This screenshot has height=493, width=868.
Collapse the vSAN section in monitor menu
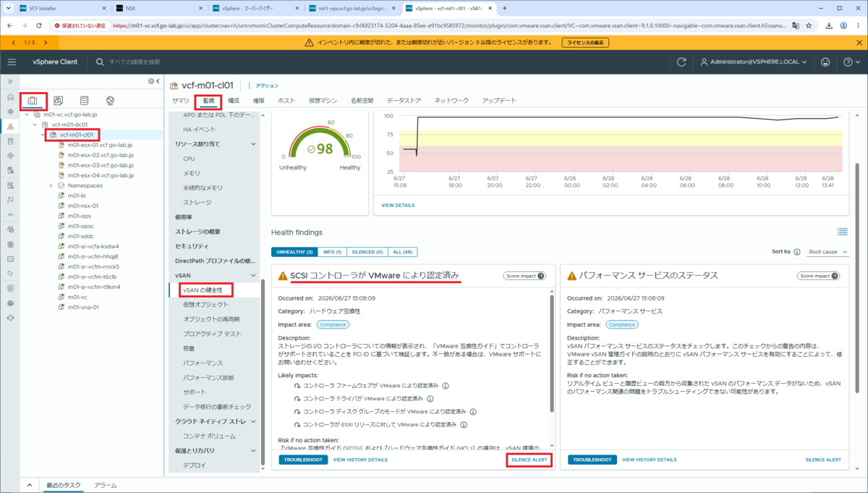(x=253, y=276)
